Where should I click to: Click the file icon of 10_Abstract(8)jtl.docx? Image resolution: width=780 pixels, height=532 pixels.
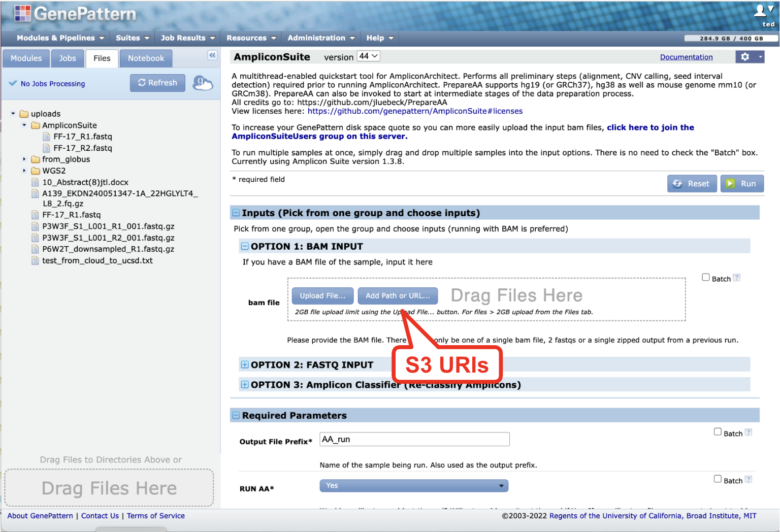click(35, 182)
